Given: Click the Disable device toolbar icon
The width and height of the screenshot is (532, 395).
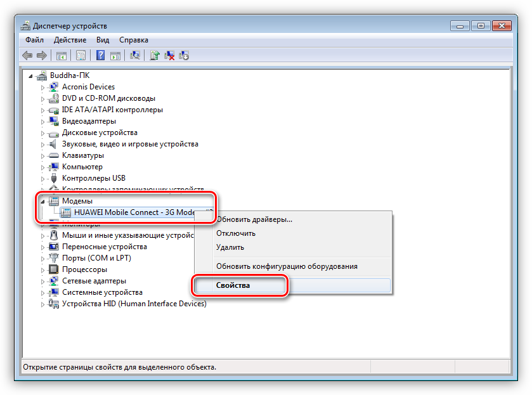Looking at the screenshot, I should (185, 56).
